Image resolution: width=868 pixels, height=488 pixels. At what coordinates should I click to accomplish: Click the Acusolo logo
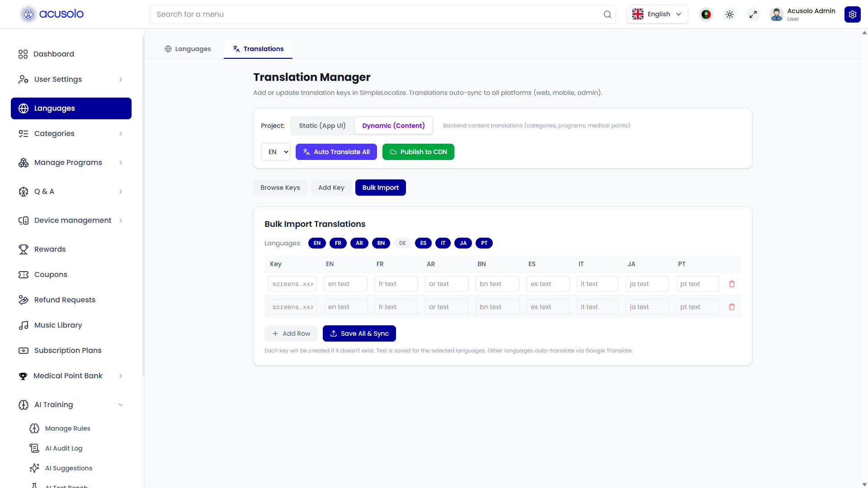click(x=52, y=14)
